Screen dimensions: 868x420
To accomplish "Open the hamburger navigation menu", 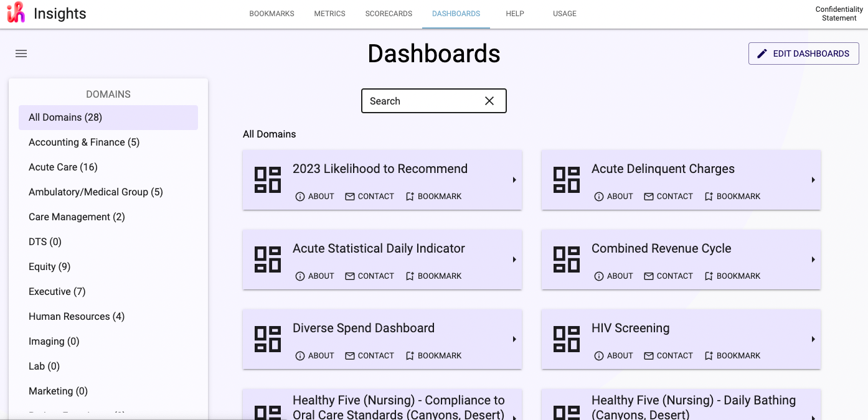I will point(21,54).
